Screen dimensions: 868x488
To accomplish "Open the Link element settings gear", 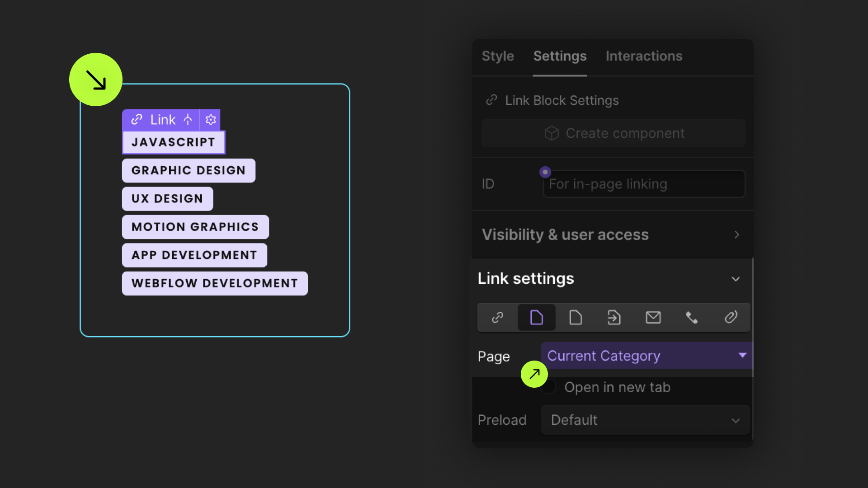I will click(x=211, y=120).
